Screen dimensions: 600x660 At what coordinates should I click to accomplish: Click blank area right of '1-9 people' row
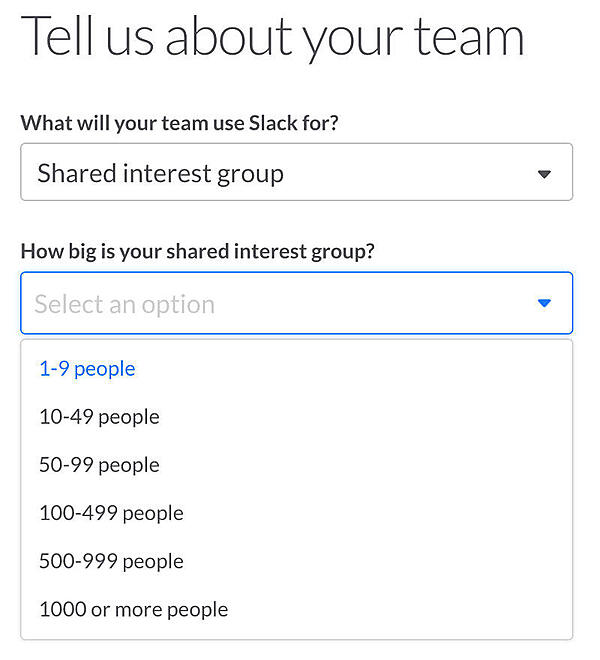[x=380, y=369]
